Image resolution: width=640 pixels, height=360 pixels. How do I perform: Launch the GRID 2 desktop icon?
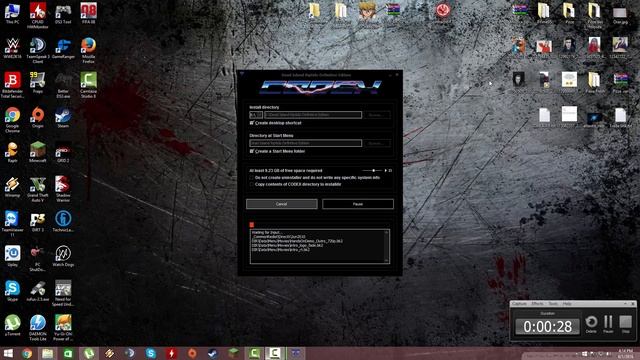point(63,151)
